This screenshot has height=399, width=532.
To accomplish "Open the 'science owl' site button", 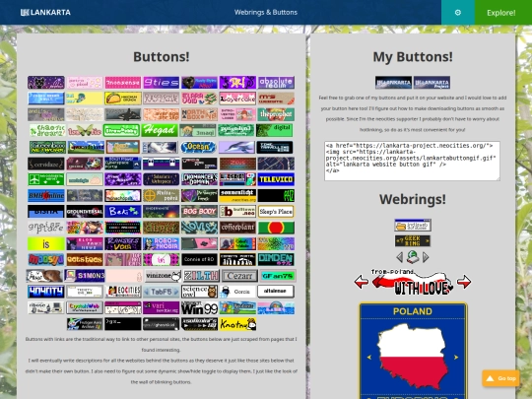I will point(199,292).
